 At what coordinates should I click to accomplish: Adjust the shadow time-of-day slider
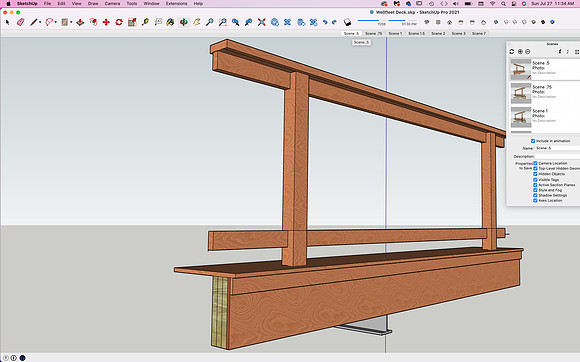pos(402,21)
